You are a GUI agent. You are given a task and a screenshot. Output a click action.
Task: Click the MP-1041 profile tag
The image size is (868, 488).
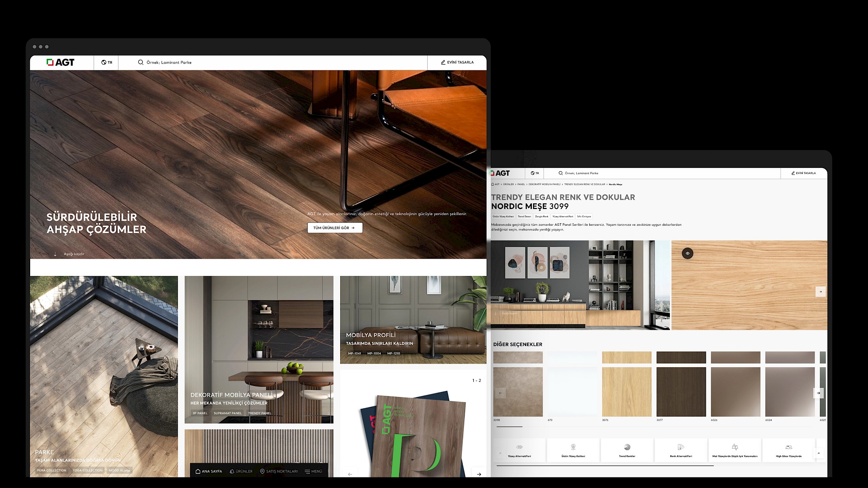coord(354,353)
